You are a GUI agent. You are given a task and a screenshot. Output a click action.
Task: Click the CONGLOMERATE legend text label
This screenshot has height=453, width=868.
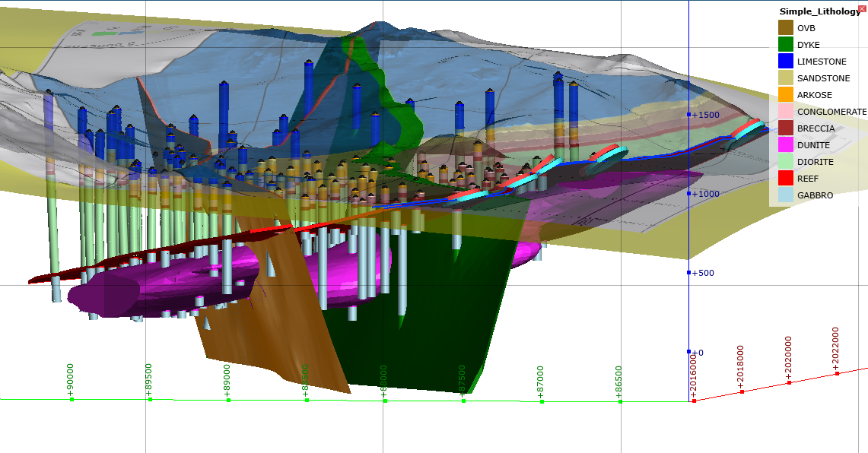click(831, 112)
